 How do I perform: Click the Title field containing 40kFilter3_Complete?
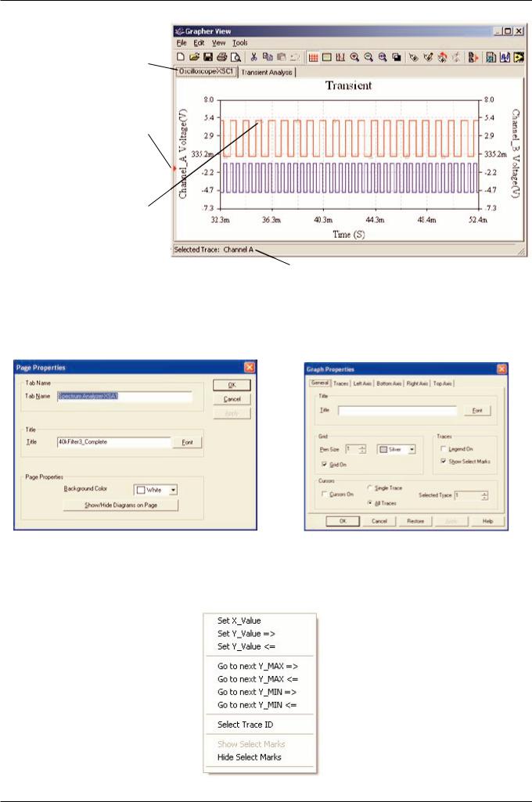[x=113, y=442]
